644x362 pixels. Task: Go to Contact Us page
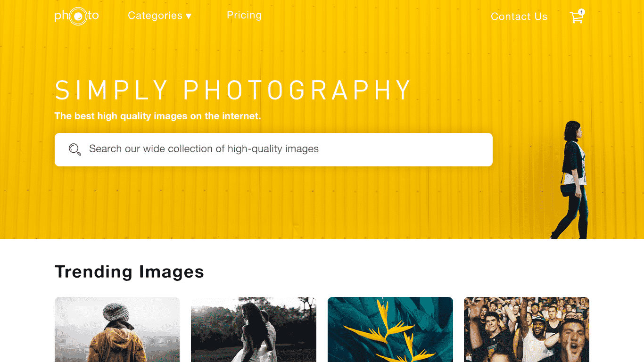[519, 16]
